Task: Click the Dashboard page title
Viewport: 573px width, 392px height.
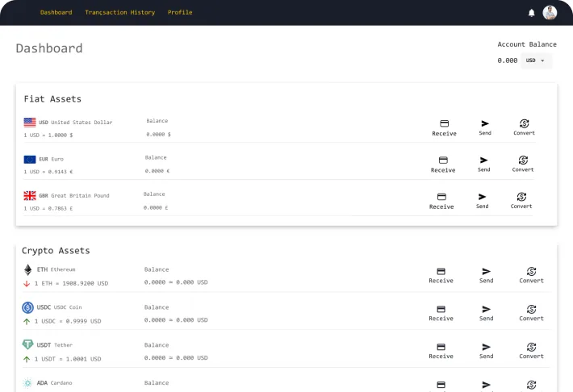Action: pos(49,48)
